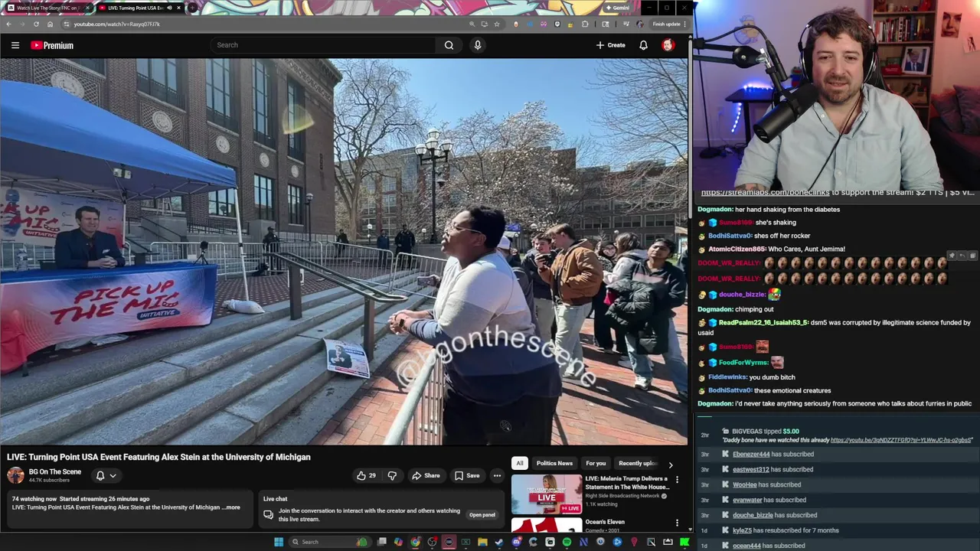Open the Melania Trump LIVE video thumbnail
This screenshot has width=980, height=551.
(547, 494)
